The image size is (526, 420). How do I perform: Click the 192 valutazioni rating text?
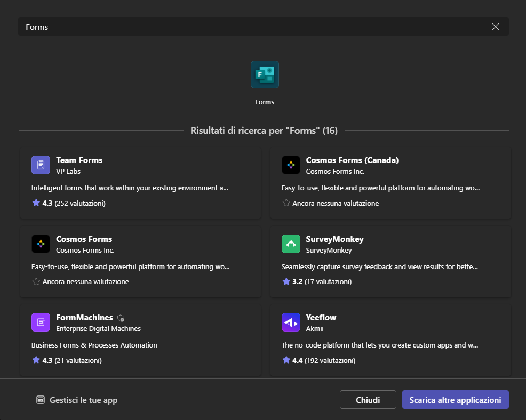(330, 360)
